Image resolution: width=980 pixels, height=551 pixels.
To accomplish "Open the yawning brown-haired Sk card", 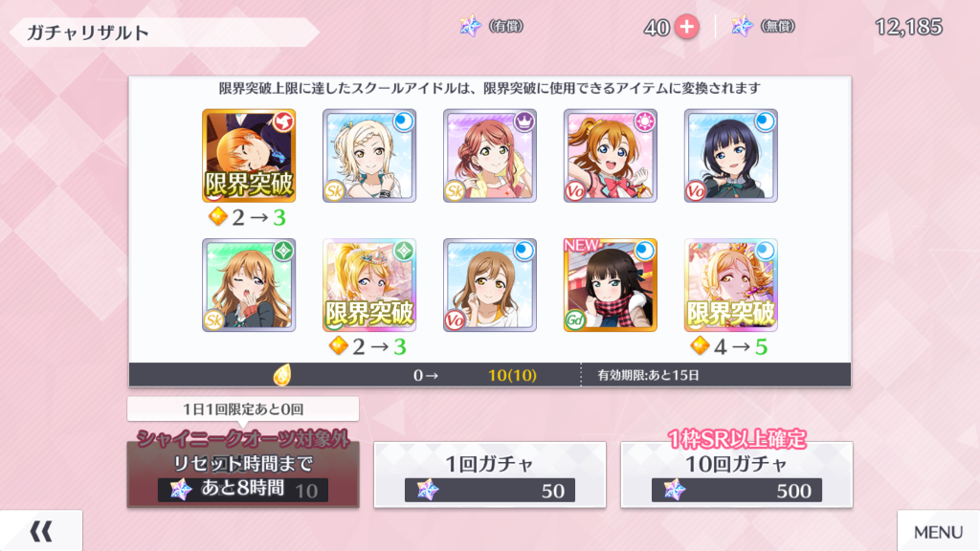I will [249, 285].
